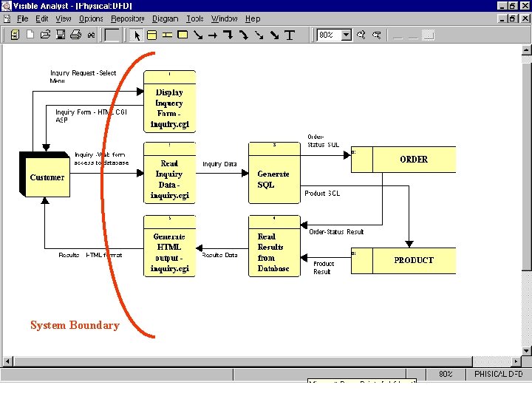Click the Print icon

(x=75, y=35)
